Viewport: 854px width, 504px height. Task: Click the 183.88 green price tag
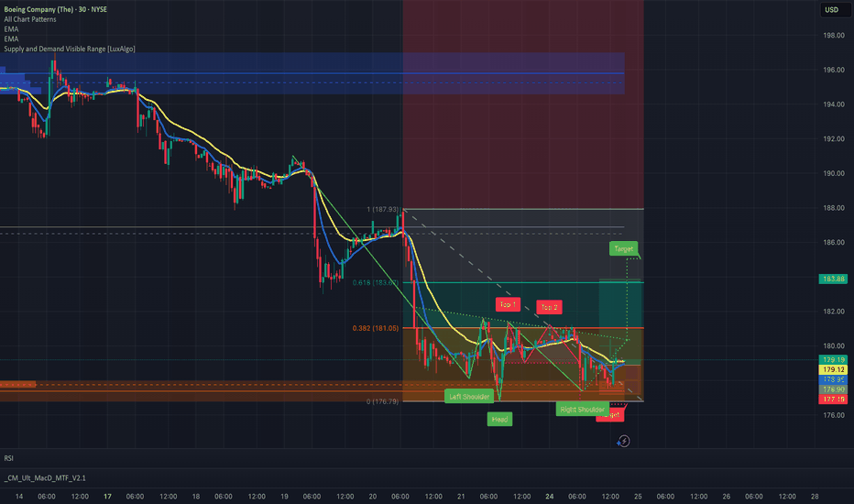coord(832,279)
